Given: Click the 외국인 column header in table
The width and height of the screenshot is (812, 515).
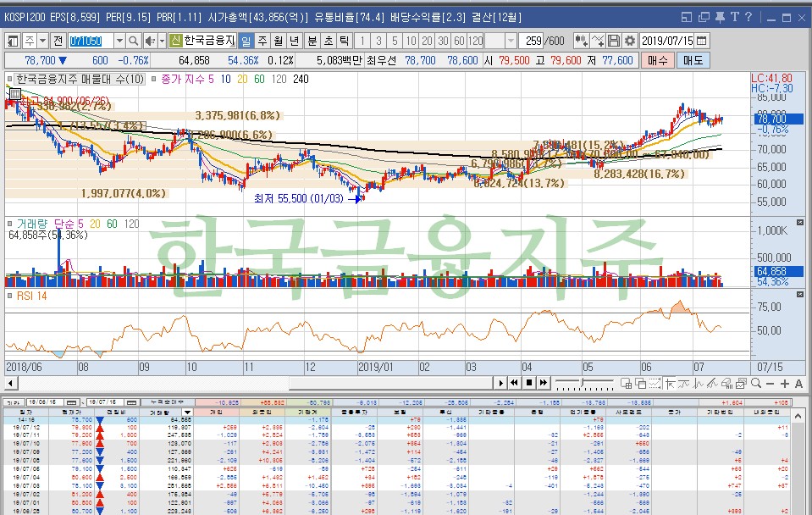Looking at the screenshot, I should click(x=262, y=413).
